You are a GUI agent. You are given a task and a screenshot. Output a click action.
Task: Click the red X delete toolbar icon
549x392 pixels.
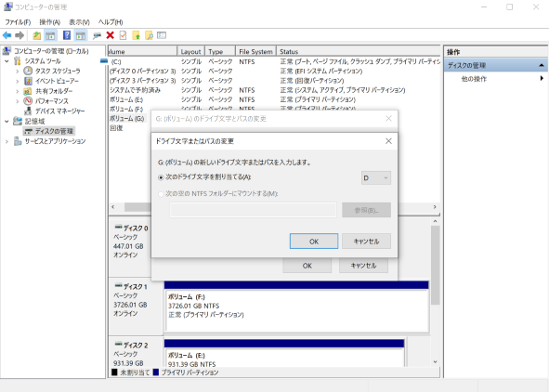coord(111,35)
